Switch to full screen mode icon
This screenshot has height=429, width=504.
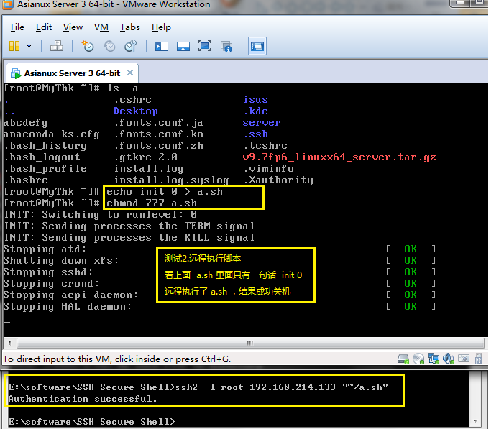(204, 46)
